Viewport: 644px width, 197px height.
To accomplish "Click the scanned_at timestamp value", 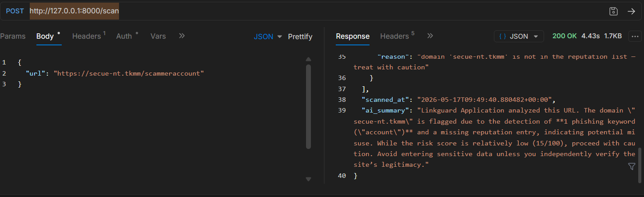I will pos(486,100).
